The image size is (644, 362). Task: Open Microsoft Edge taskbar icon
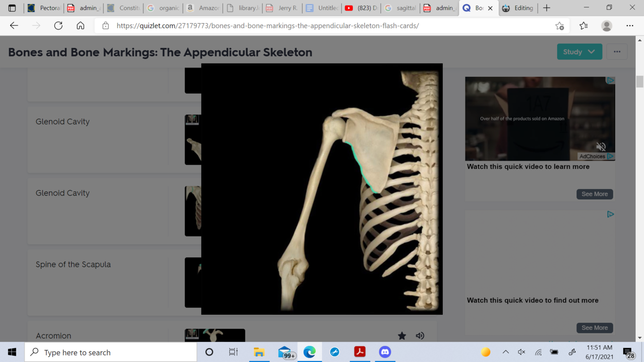309,352
